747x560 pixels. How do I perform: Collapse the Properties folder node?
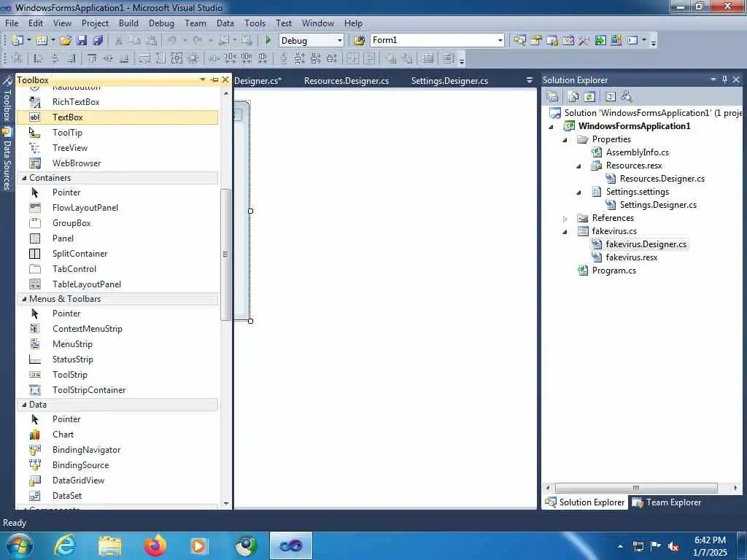point(565,140)
